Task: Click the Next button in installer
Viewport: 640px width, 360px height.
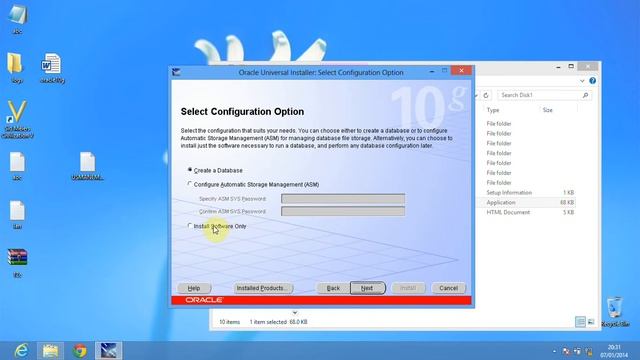Action: click(x=367, y=288)
